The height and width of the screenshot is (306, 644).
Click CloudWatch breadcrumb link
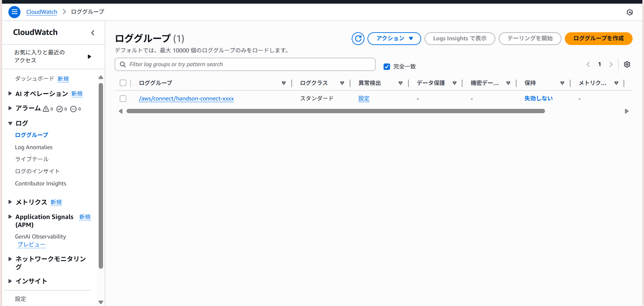point(42,12)
